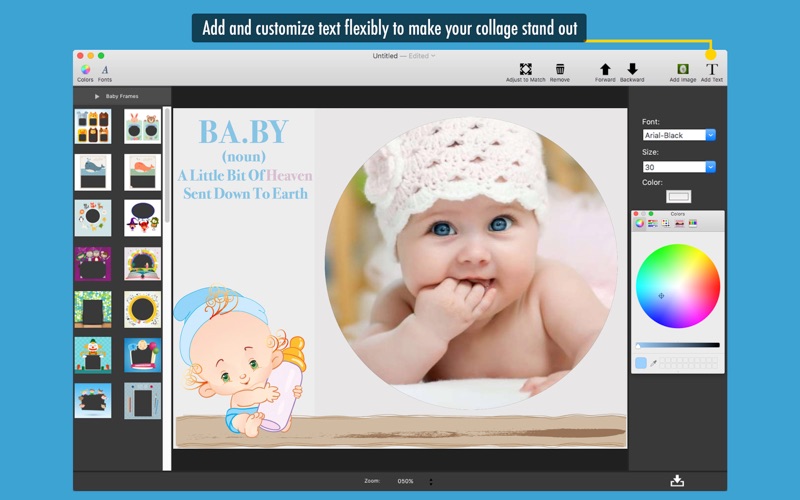Select the blue whale frame thumbnail
800x500 pixels.
93,172
